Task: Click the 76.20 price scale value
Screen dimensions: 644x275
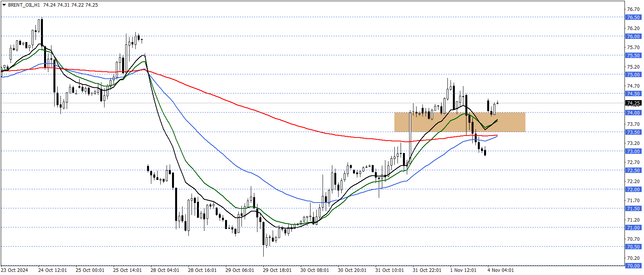Action: [x=633, y=28]
